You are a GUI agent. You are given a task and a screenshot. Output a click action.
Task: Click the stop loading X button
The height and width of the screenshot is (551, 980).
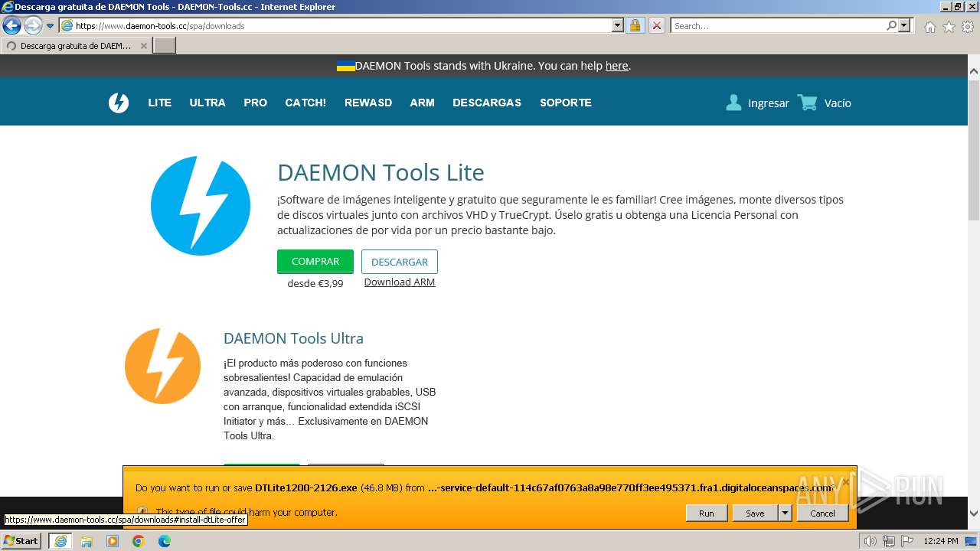tap(657, 25)
